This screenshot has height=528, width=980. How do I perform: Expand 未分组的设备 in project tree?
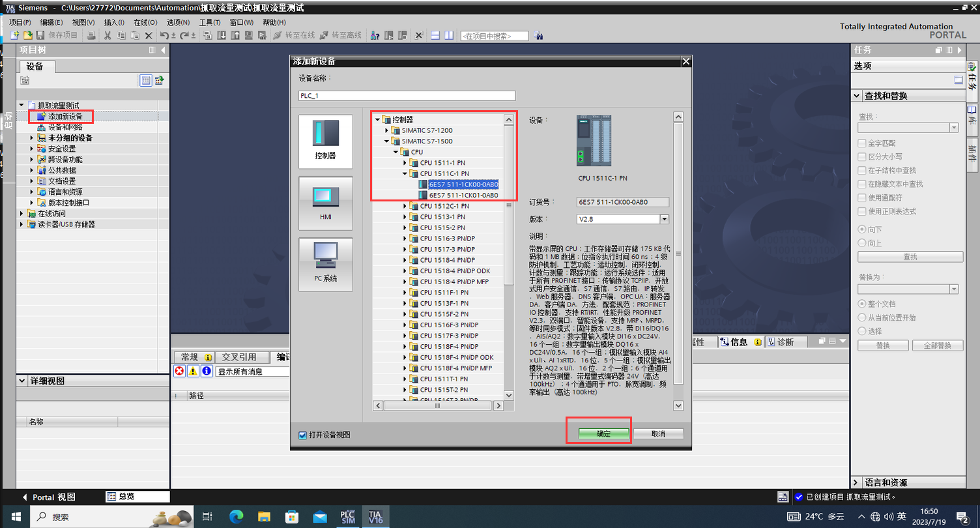32,138
